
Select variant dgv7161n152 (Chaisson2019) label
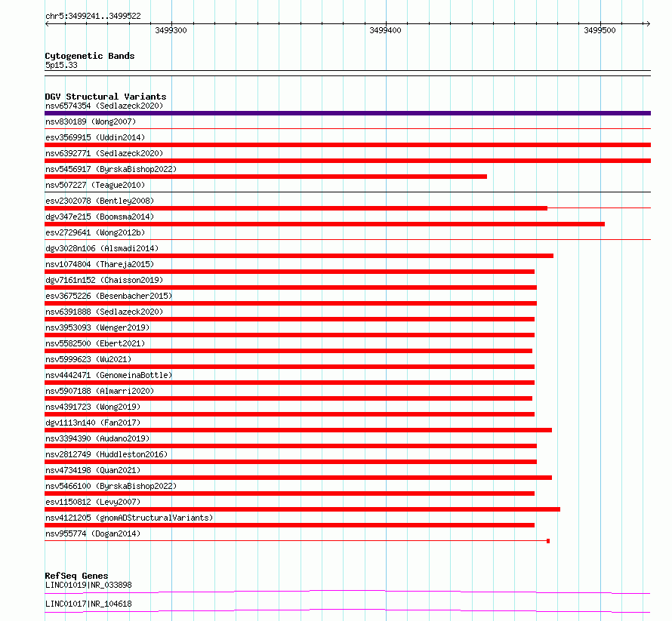(104, 280)
